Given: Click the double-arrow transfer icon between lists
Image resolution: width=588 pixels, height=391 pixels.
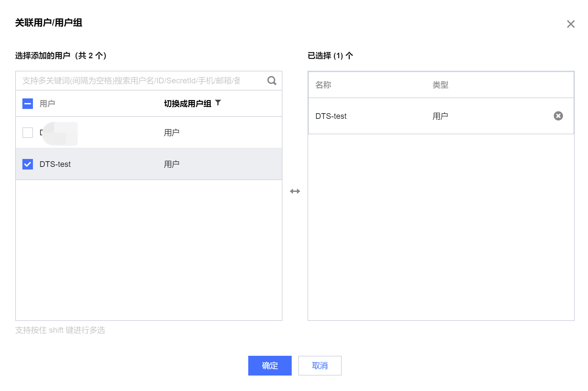Looking at the screenshot, I should (x=295, y=191).
